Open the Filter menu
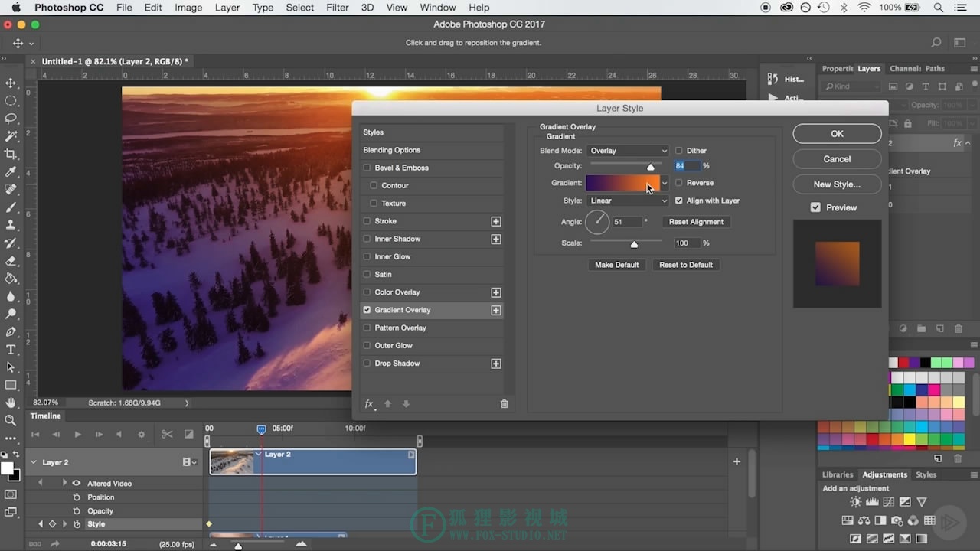The width and height of the screenshot is (980, 551). [338, 8]
